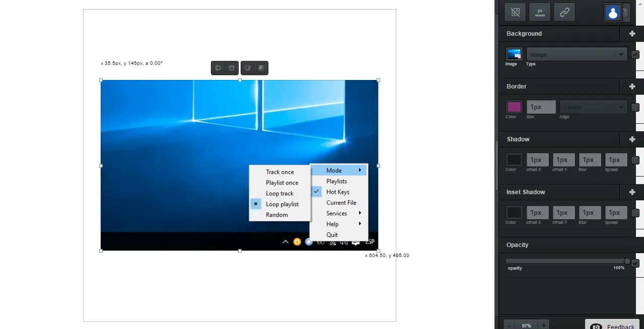Disable the Background checkbox
Screen dimensions: 644x329
(x=635, y=54)
